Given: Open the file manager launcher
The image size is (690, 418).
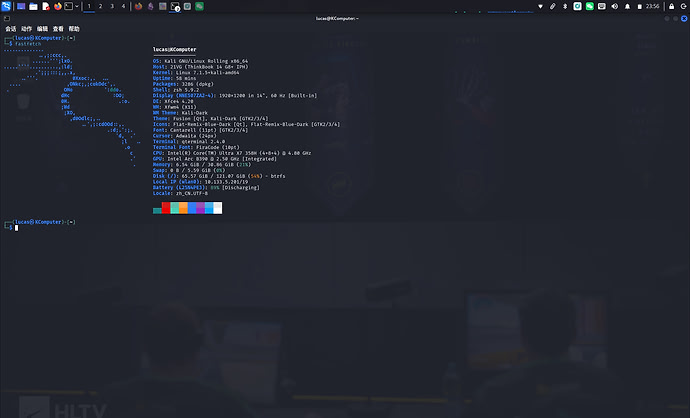Looking at the screenshot, I should pyautogui.click(x=33, y=7).
